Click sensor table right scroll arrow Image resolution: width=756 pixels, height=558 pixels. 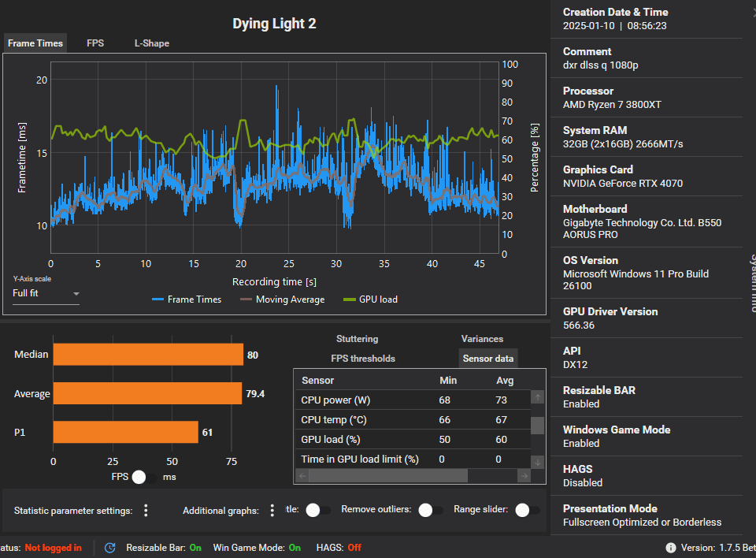(524, 476)
